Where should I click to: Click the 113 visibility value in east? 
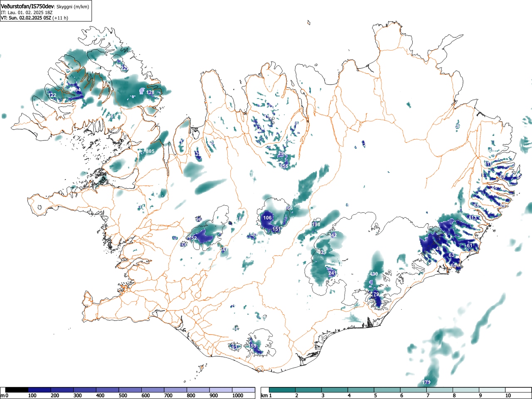pyautogui.click(x=473, y=218)
